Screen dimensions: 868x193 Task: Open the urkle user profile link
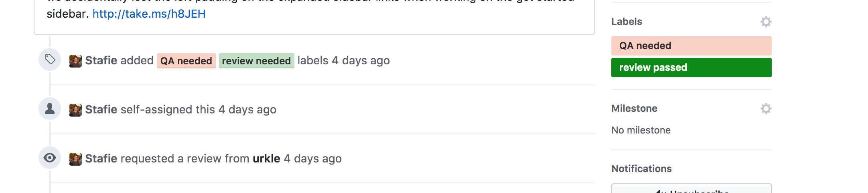[266, 158]
